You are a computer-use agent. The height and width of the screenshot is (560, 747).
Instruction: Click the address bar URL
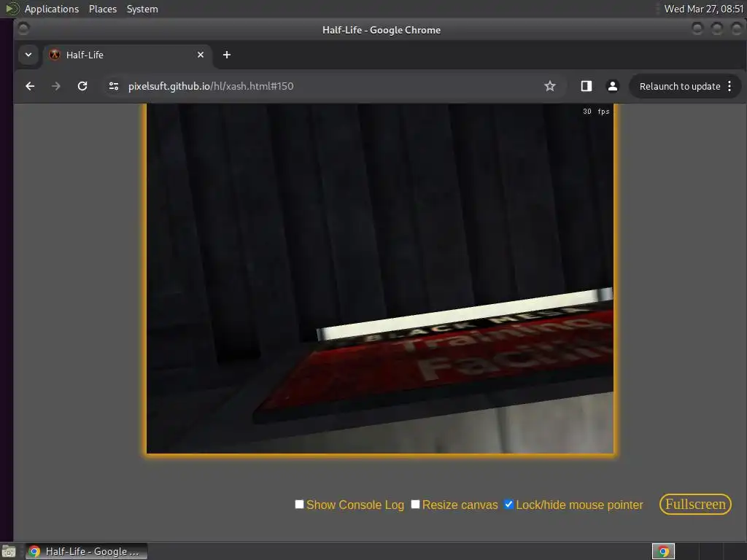[x=211, y=86]
